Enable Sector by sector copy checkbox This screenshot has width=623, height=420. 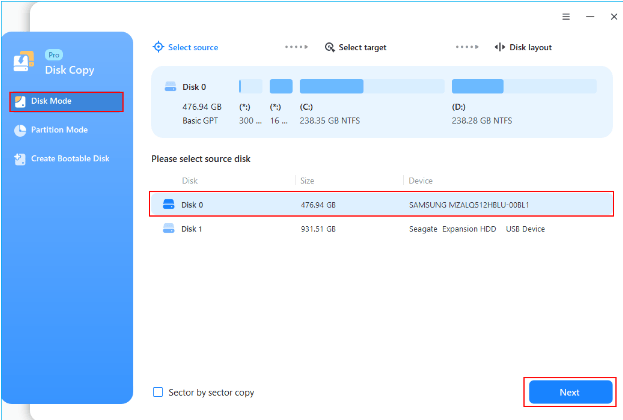click(x=158, y=392)
